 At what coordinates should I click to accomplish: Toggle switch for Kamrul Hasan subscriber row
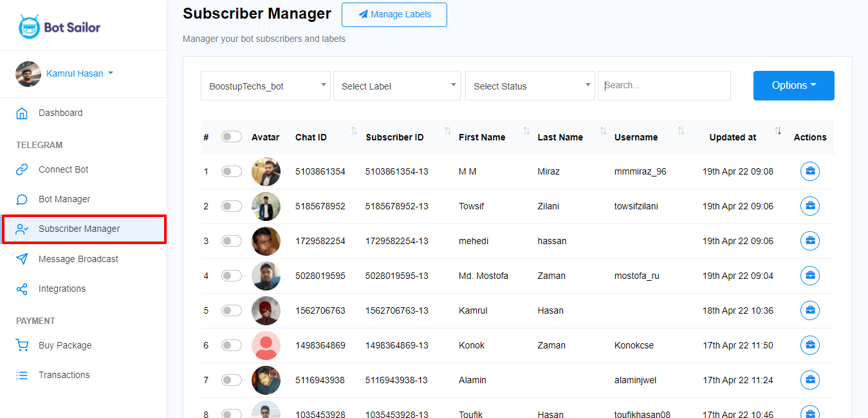tap(232, 310)
